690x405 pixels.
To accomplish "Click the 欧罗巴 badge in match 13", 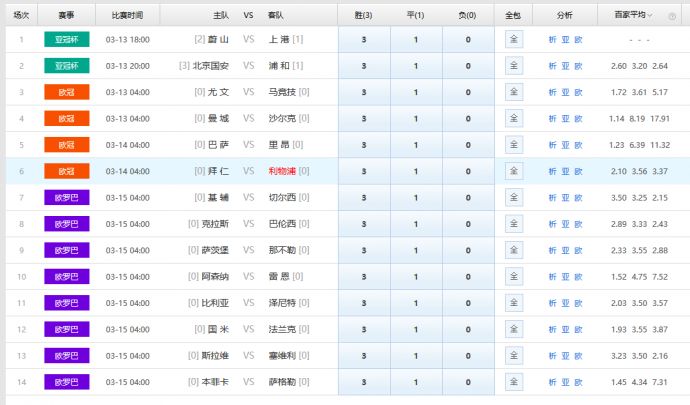I will tap(67, 355).
